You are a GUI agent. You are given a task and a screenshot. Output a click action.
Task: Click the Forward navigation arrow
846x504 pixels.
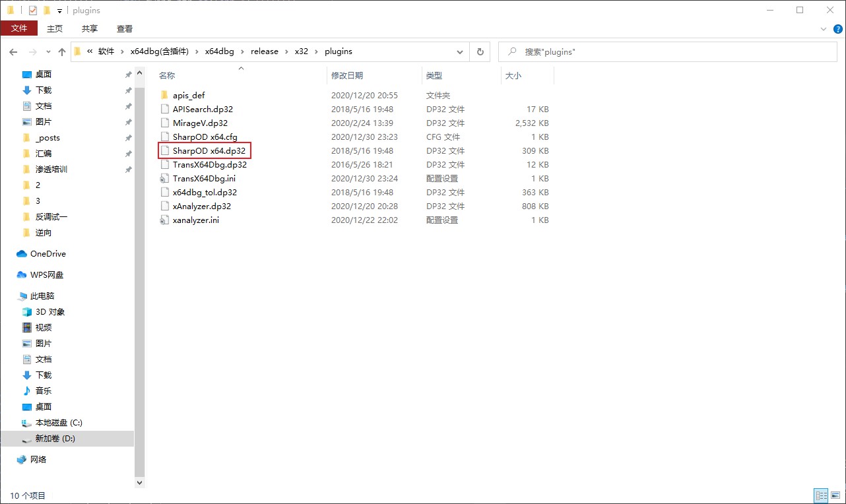pos(32,51)
